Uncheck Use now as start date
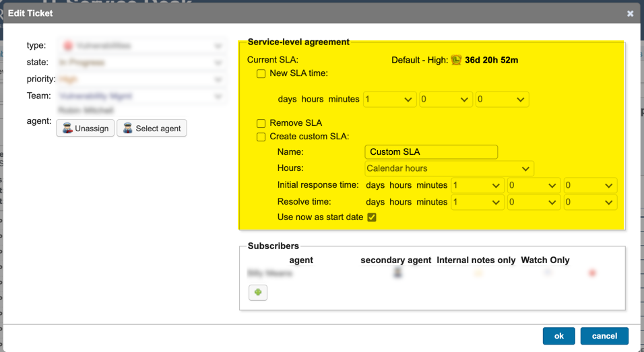Screen dimensions: 644x352 372,217
